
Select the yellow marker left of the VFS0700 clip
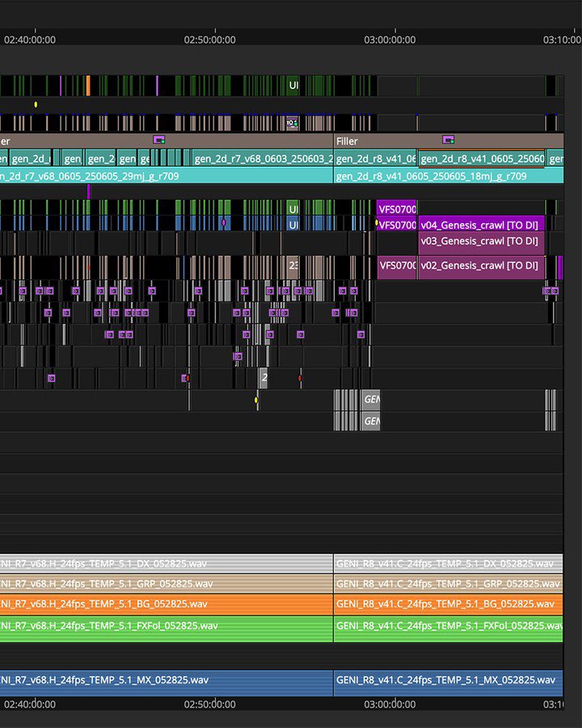377,223
